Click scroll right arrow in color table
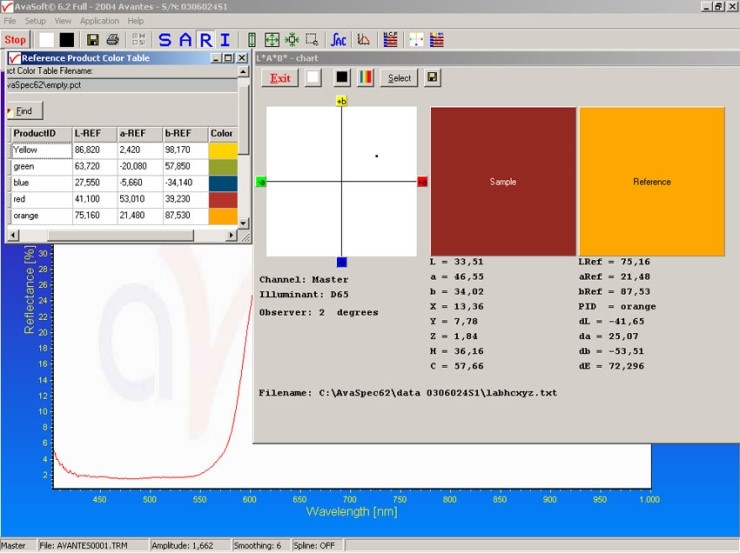 [231, 235]
